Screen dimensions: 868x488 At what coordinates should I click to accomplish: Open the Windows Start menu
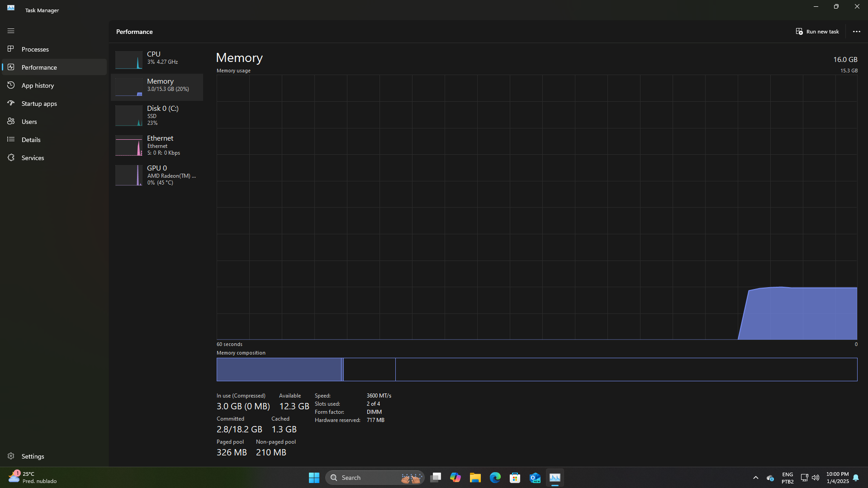click(x=314, y=478)
